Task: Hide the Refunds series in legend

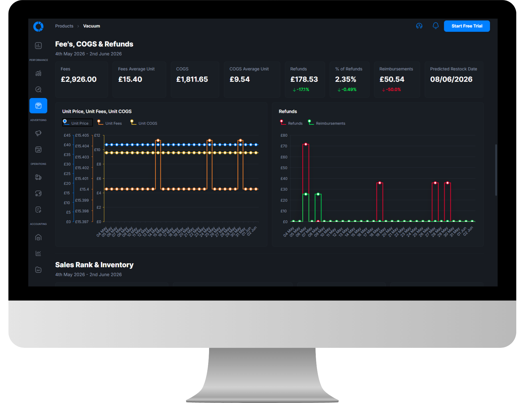Action: point(291,123)
